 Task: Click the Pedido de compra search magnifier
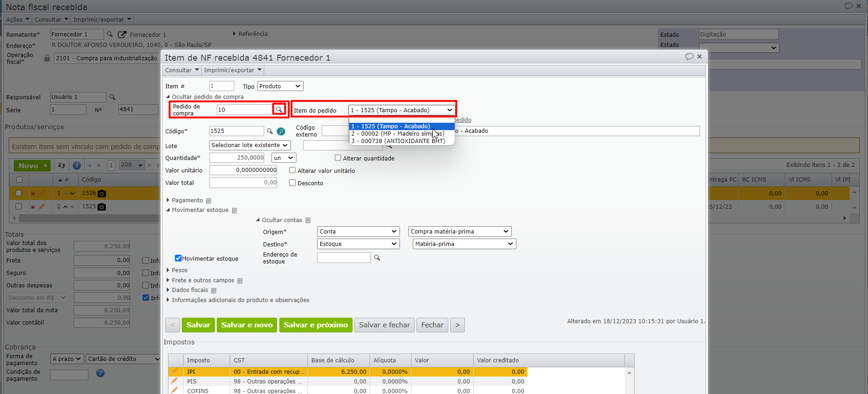278,109
